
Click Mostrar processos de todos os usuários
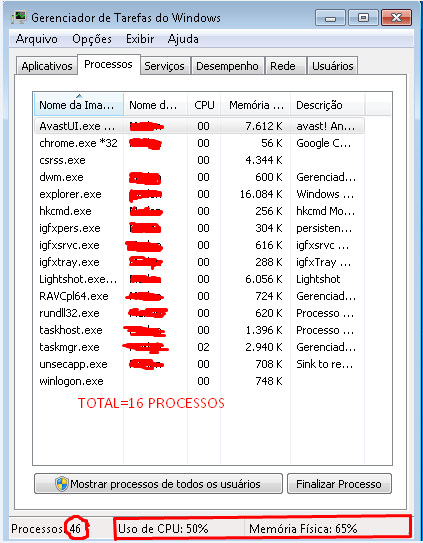158,483
